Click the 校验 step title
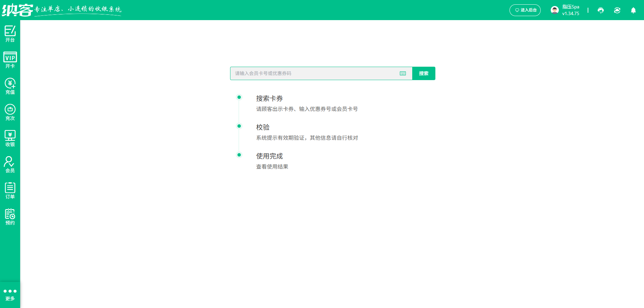Viewport: 644px width, 308px height. coord(263,127)
